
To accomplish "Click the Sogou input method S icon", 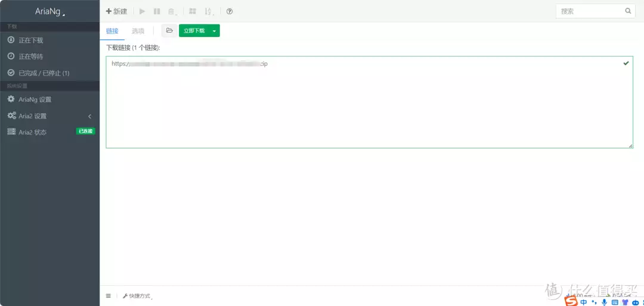I will coord(571,301).
